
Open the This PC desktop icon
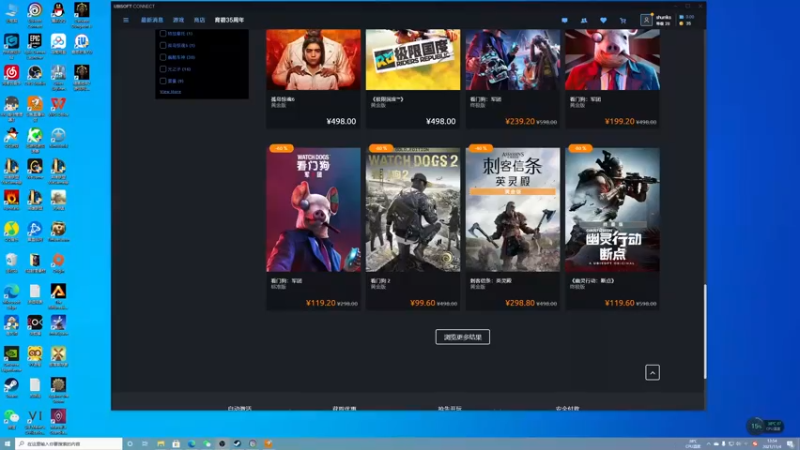coord(11,12)
